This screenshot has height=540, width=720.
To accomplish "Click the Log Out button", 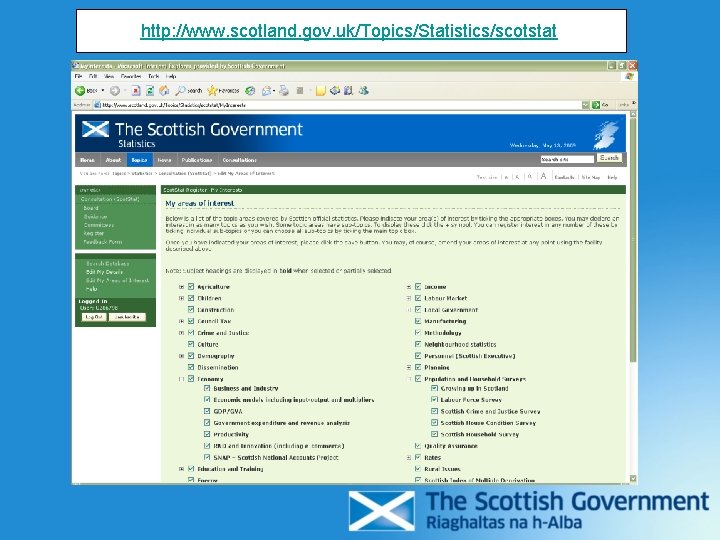I will pyautogui.click(x=94, y=317).
